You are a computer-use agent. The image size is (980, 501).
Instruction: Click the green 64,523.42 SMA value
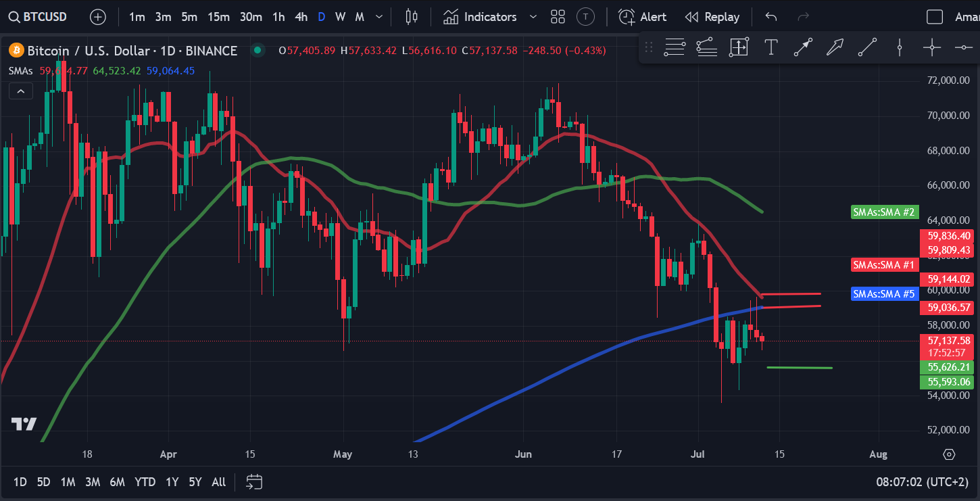(x=117, y=70)
